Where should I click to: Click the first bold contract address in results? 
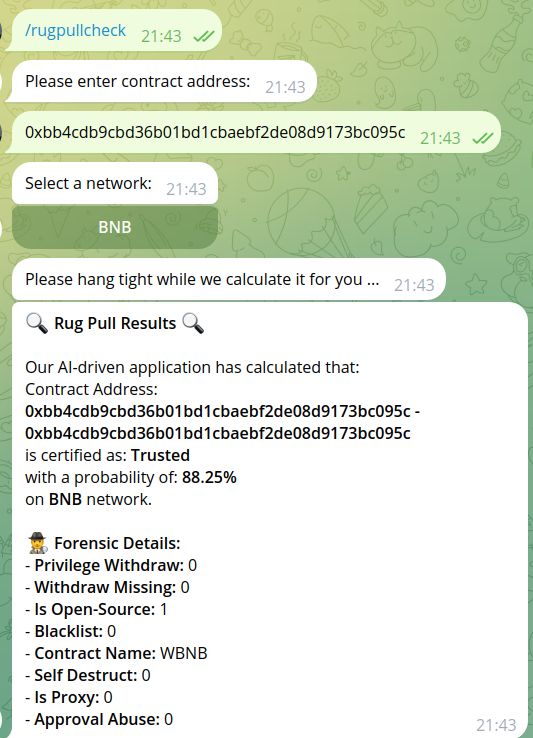(218, 411)
